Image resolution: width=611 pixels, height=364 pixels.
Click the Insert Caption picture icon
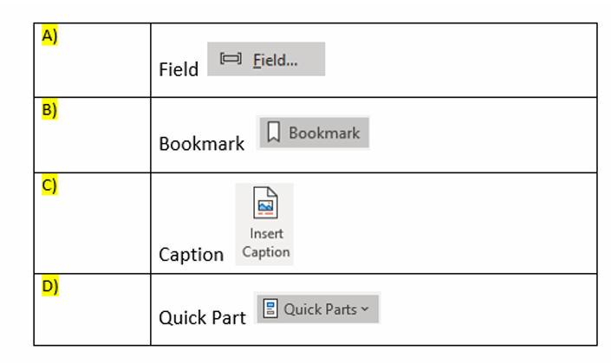[265, 204]
